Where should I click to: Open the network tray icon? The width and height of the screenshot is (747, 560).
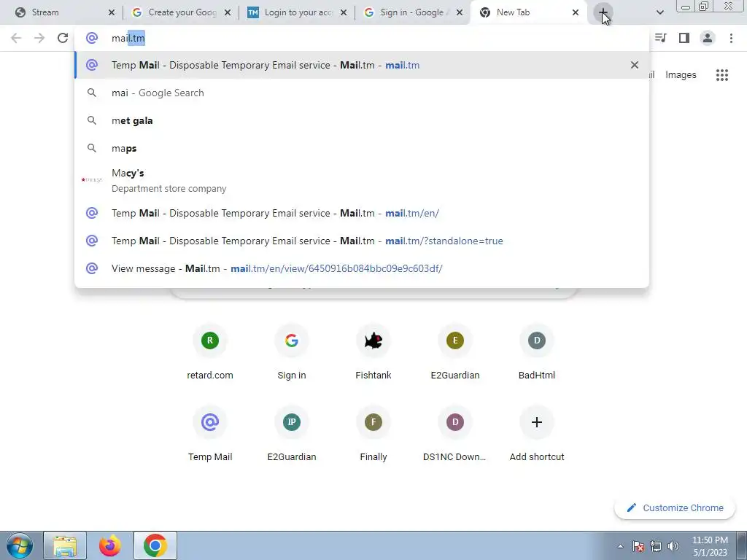[656, 546]
